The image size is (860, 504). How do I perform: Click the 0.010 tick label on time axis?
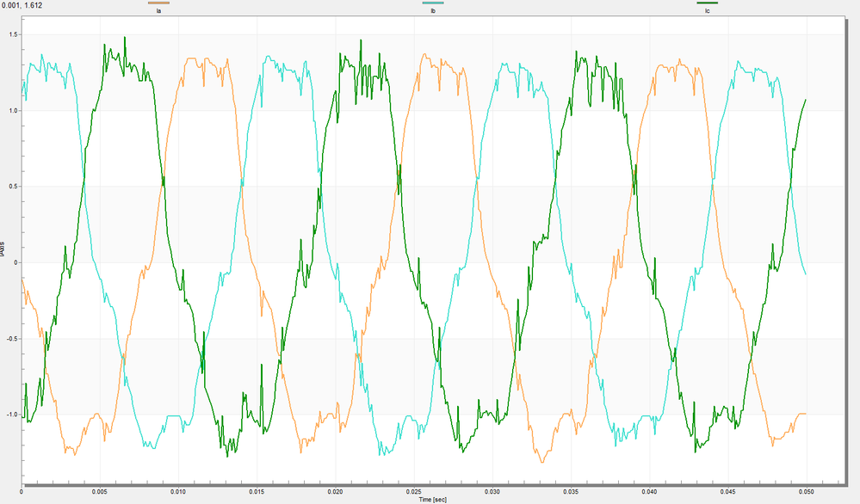(x=178, y=492)
